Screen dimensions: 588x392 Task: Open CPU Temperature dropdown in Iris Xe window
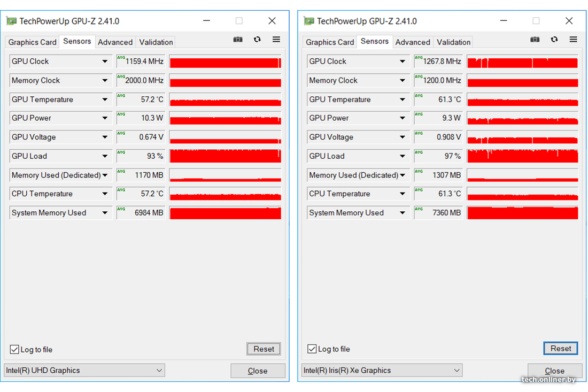click(x=358, y=194)
